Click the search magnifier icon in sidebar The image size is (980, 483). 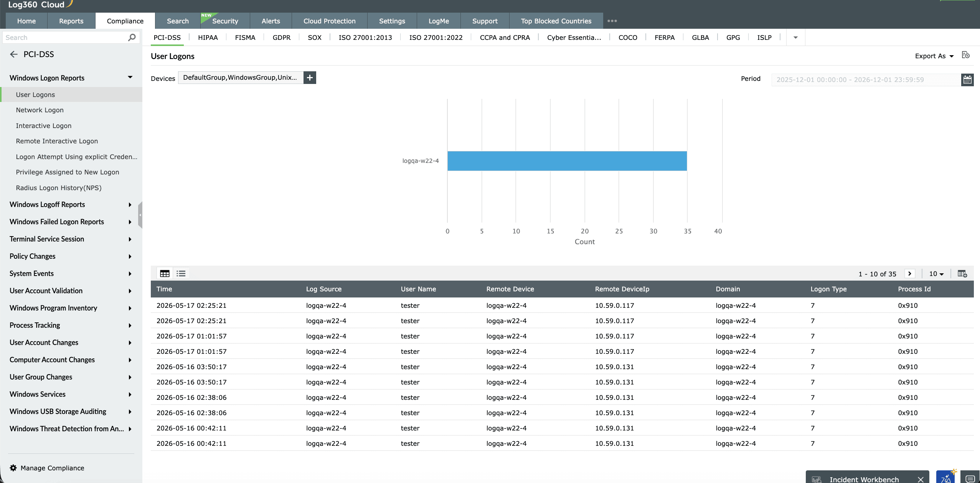click(132, 38)
